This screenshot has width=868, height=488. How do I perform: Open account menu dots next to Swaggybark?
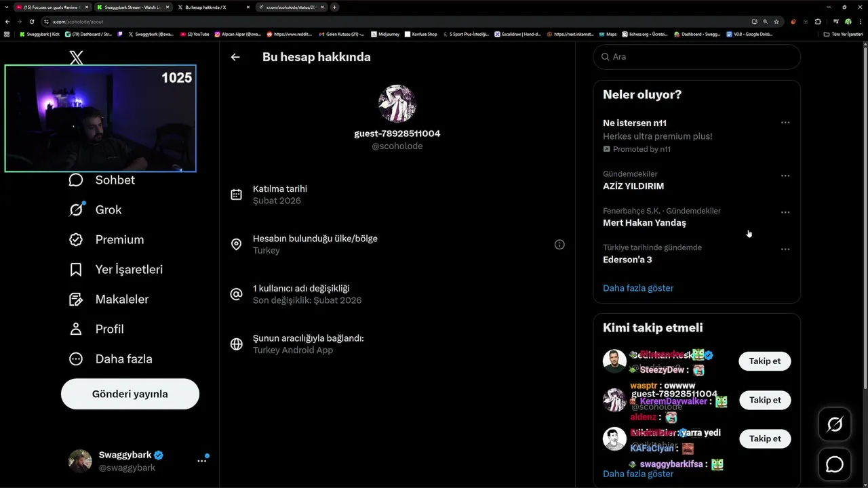[x=201, y=461]
